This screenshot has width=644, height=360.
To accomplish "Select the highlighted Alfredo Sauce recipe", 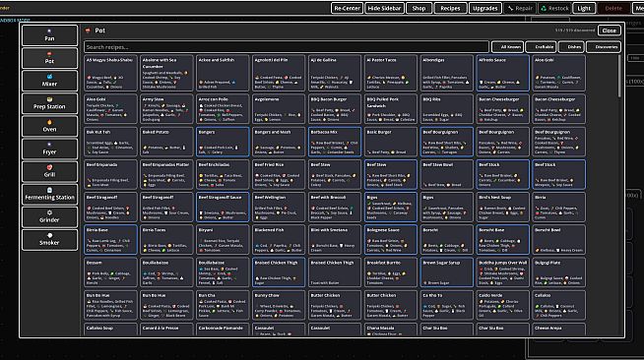I will [x=503, y=73].
